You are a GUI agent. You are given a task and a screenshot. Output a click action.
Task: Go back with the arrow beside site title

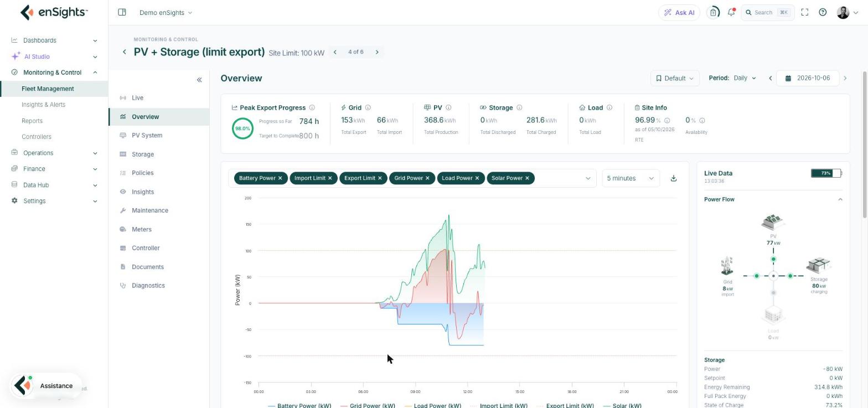click(125, 52)
